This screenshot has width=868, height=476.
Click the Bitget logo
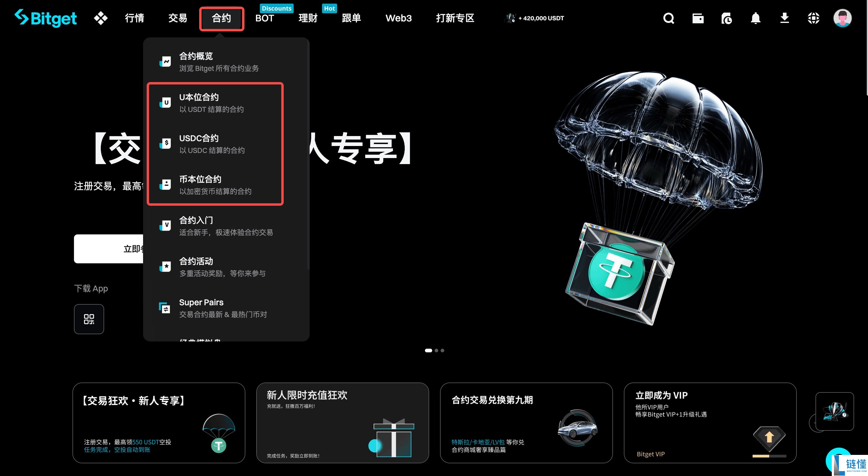click(46, 18)
